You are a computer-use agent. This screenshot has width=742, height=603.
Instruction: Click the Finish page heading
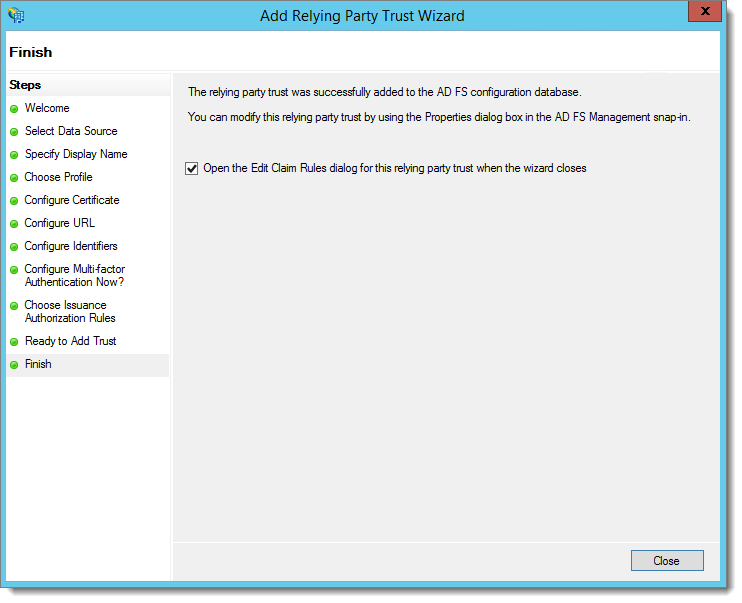pos(31,52)
